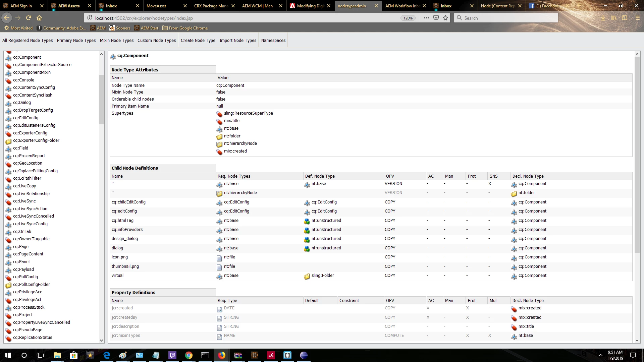The image size is (644, 362).
Task: Open Firefox from the Windows taskbar
Action: coord(222,355)
